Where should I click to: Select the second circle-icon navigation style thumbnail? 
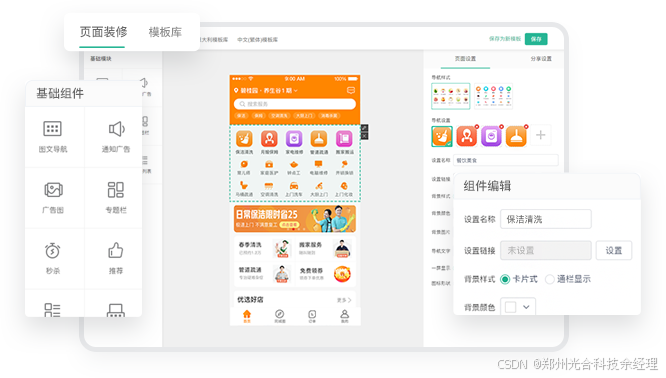tap(493, 96)
